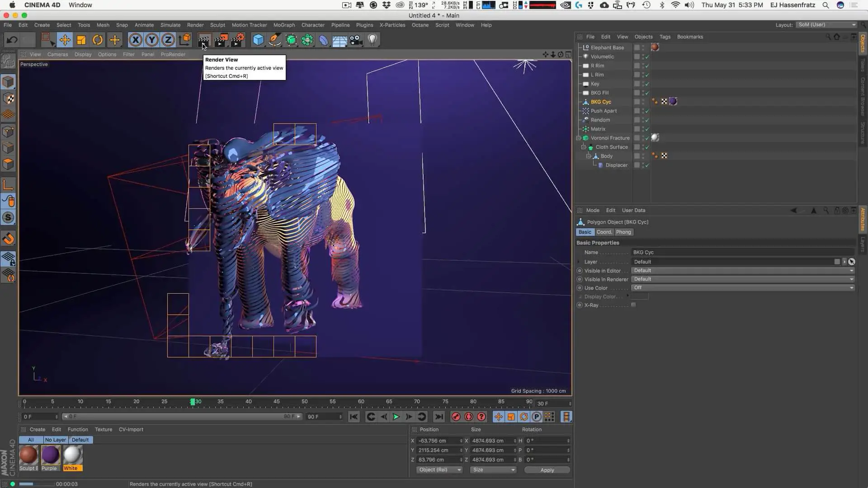Select Polygons mode icon in left palette
Image resolution: width=868 pixels, height=488 pixels.
click(x=8, y=164)
